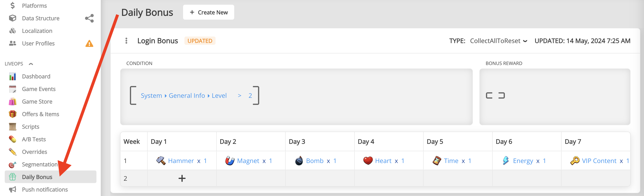Select the Dashboard chart icon
Screen dimensions: 644x196
13,76
